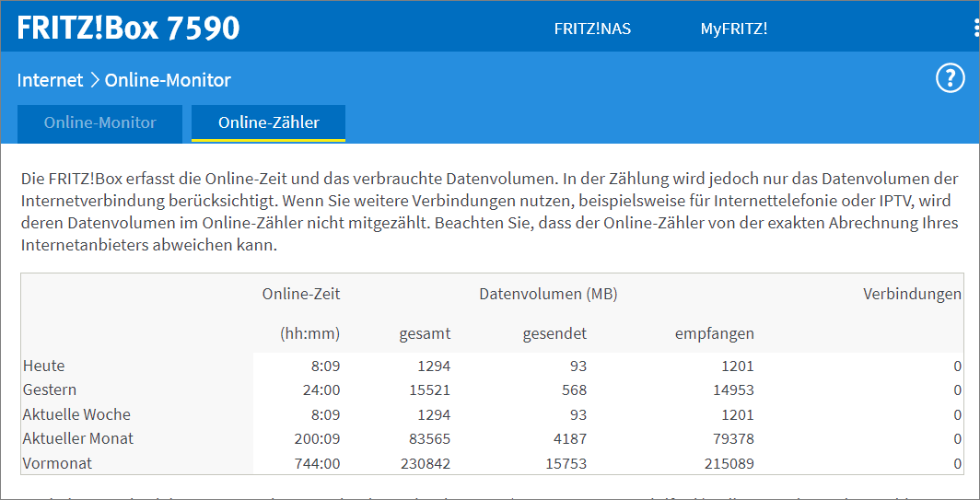
Task: Open the help question mark icon
Action: pyautogui.click(x=950, y=79)
